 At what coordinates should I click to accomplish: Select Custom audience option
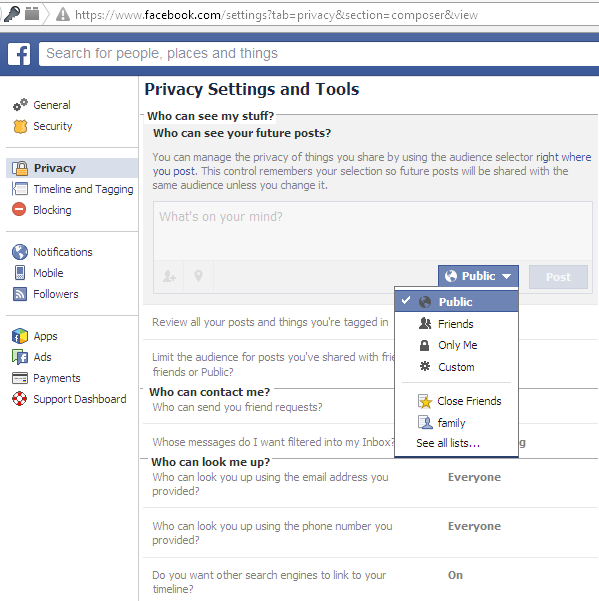point(456,367)
